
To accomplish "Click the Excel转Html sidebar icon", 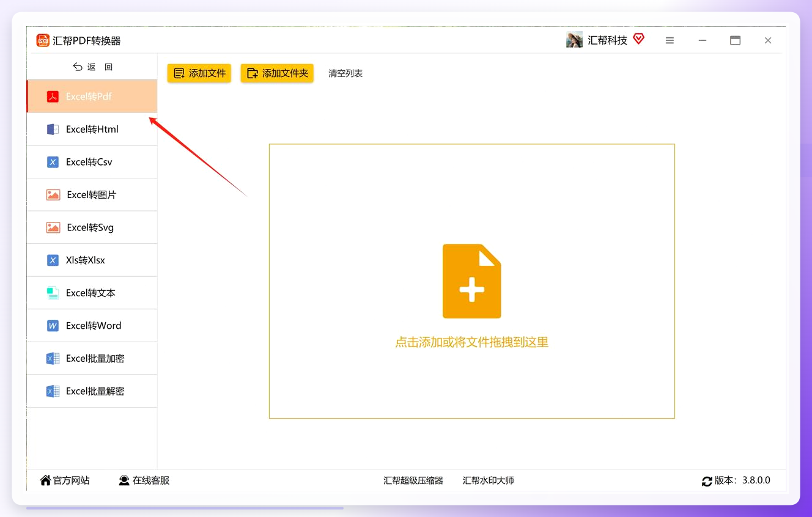I will [x=53, y=130].
